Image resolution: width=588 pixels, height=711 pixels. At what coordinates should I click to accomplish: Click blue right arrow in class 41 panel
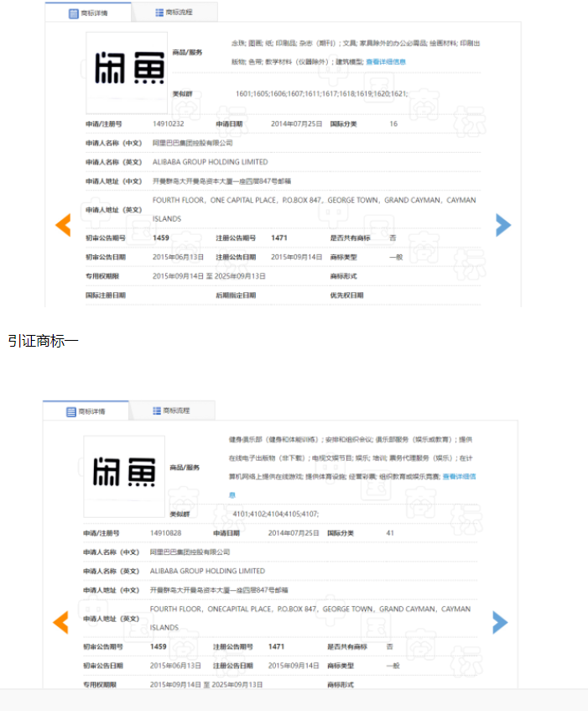click(x=500, y=622)
